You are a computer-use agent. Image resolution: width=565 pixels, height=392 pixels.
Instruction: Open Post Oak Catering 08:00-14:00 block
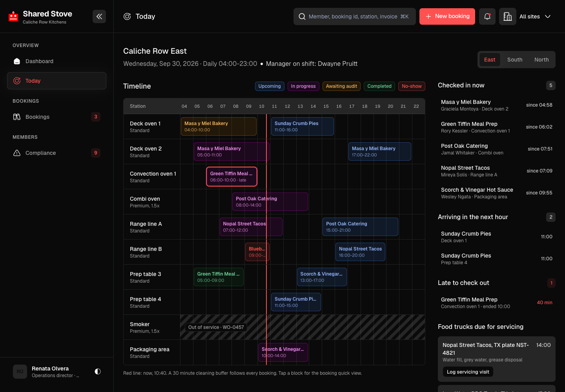tap(270, 202)
